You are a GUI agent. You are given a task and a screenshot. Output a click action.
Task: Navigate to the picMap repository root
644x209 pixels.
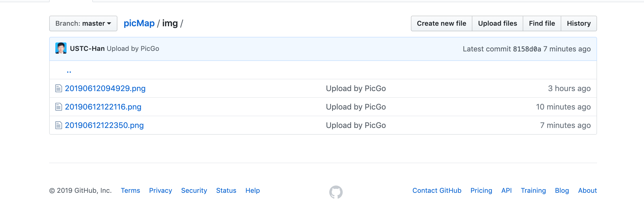139,23
